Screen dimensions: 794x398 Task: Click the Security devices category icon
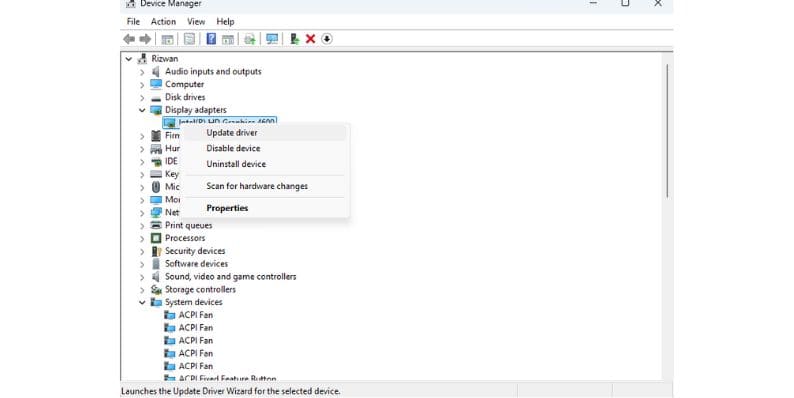click(156, 251)
